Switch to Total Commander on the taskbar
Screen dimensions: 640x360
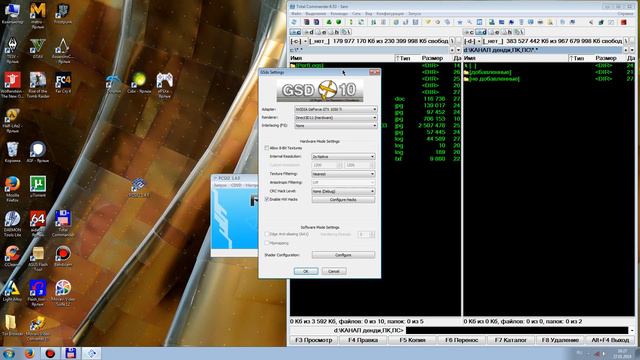[71, 353]
